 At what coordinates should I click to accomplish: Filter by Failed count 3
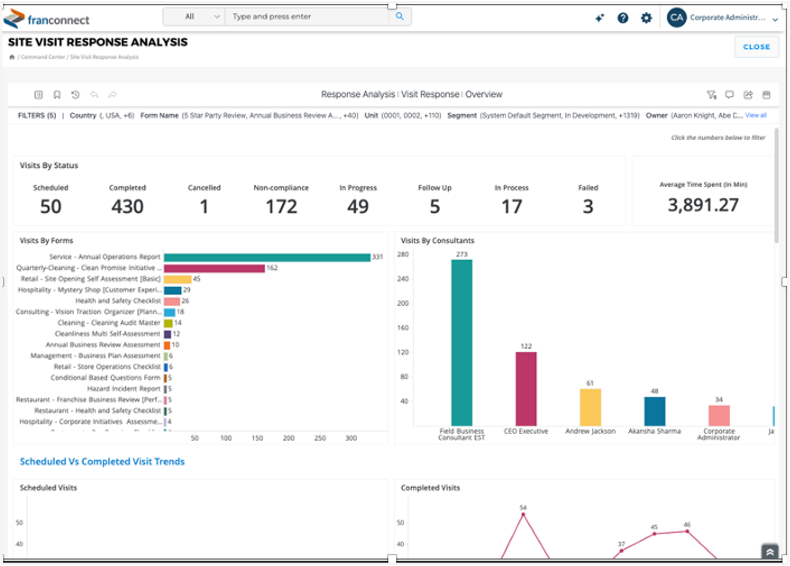point(588,207)
